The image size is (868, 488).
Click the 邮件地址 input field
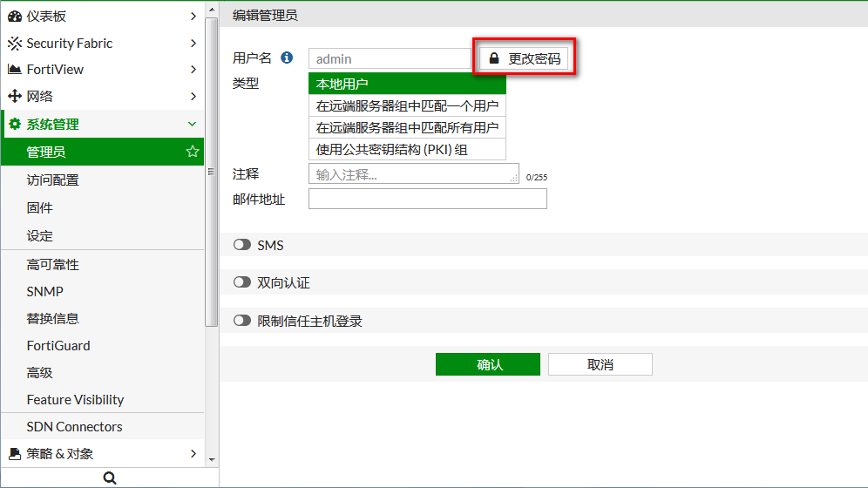[x=427, y=200]
